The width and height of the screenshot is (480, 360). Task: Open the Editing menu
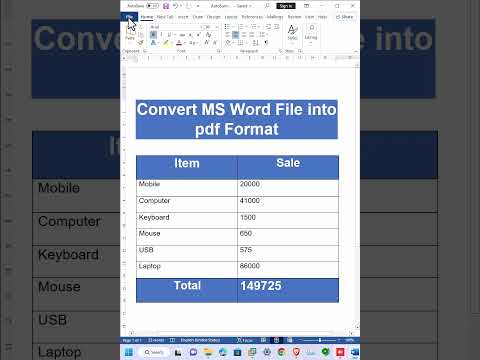click(x=311, y=34)
